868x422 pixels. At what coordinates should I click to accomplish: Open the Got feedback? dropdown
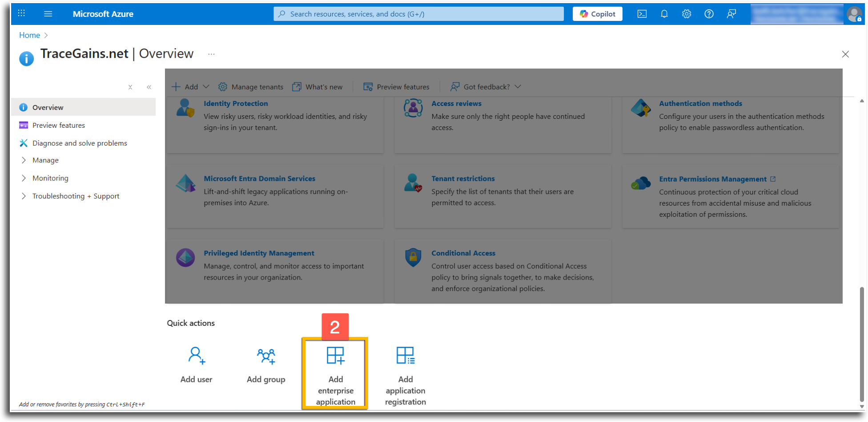[486, 87]
